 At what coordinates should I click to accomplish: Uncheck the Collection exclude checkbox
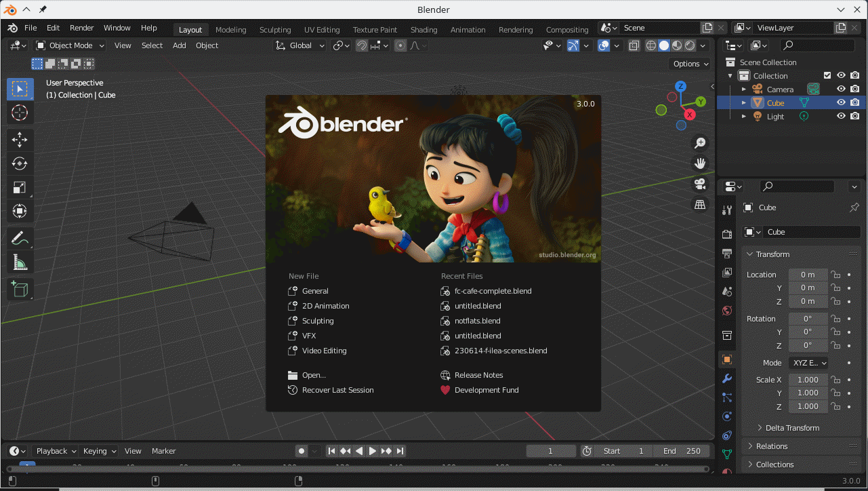(x=827, y=75)
